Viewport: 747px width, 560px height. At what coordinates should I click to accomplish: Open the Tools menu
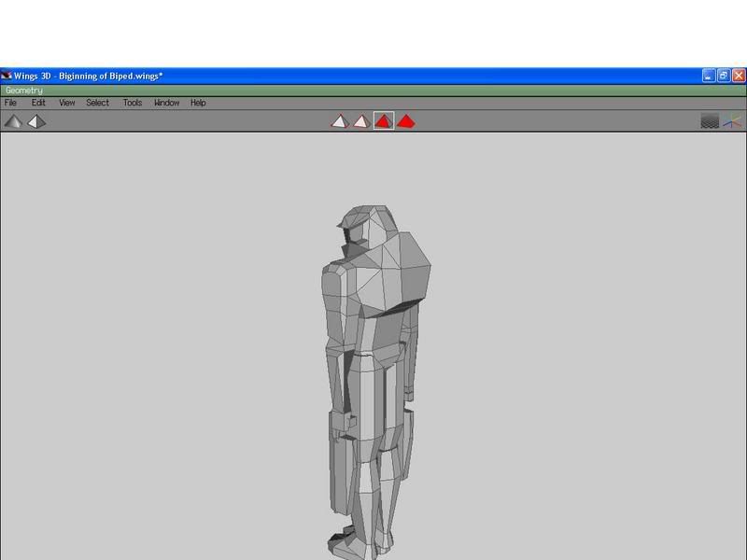click(133, 103)
